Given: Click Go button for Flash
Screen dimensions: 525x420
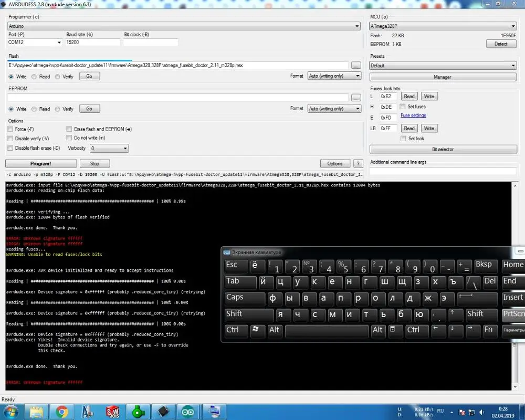Looking at the screenshot, I should click(x=89, y=76).
